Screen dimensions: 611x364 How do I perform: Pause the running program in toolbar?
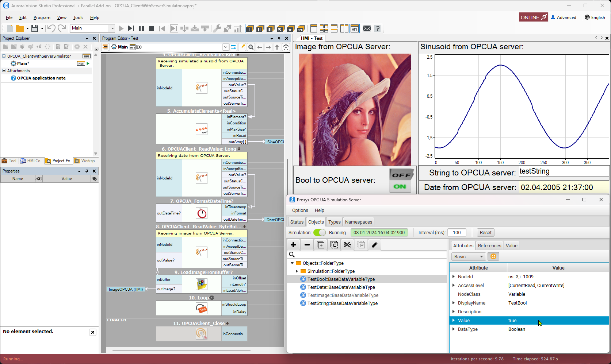pyautogui.click(x=141, y=28)
